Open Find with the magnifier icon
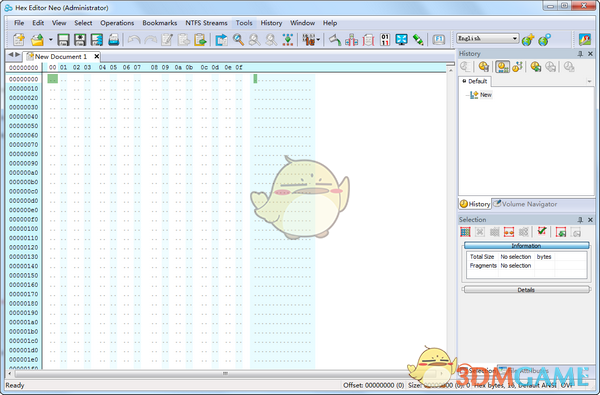 pyautogui.click(x=238, y=39)
